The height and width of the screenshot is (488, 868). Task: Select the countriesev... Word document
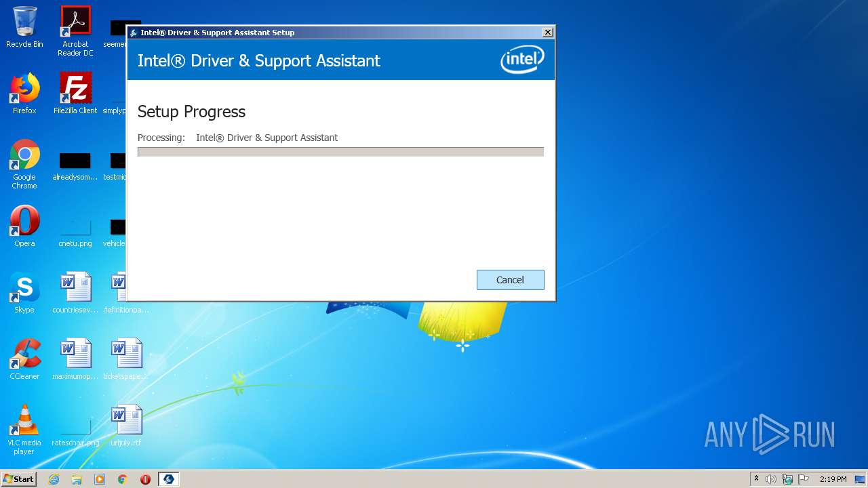[75, 293]
